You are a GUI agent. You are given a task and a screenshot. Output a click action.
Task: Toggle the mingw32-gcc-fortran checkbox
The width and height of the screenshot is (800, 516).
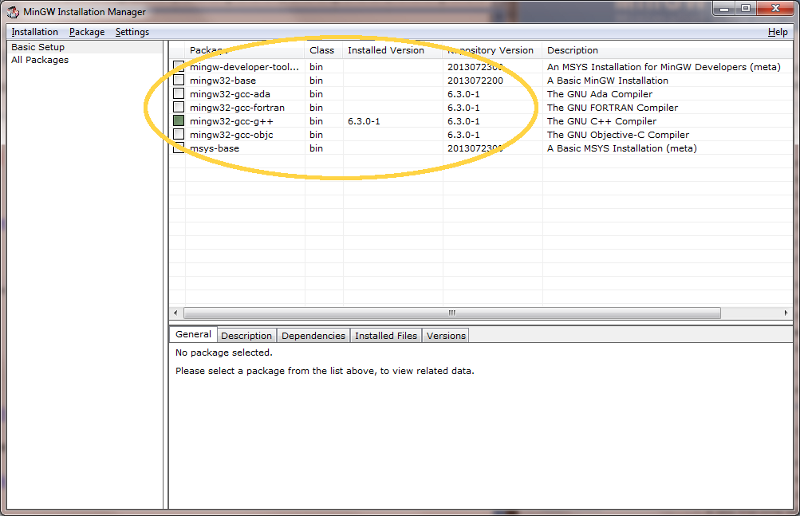click(179, 107)
